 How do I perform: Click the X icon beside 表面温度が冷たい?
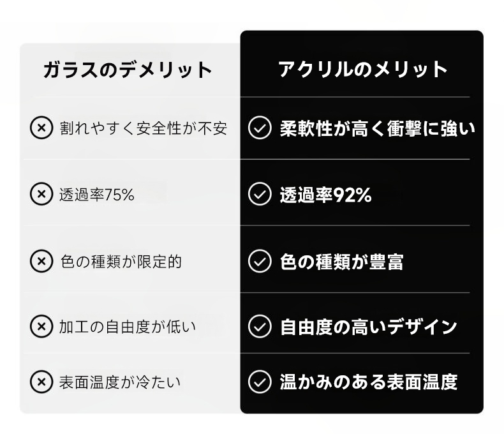[41, 382]
